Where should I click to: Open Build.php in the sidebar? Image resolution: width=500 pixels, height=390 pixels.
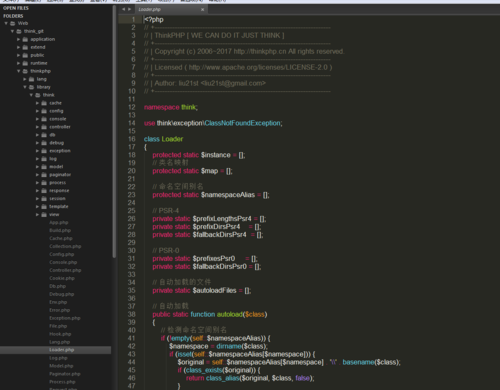click(x=60, y=231)
